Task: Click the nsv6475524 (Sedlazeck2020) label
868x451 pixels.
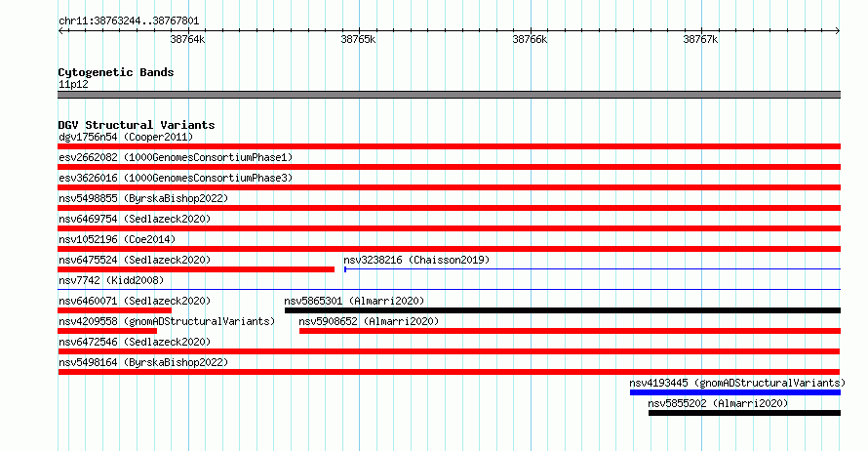Action: coord(135,260)
